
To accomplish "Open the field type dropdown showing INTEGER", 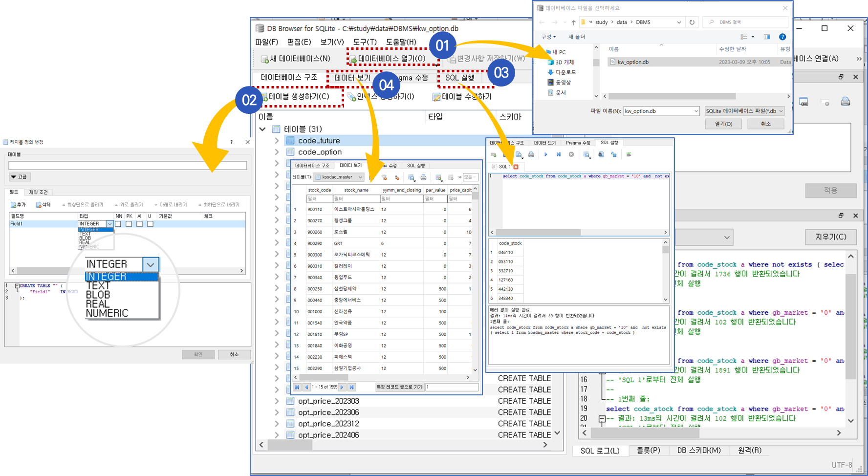I will click(110, 223).
